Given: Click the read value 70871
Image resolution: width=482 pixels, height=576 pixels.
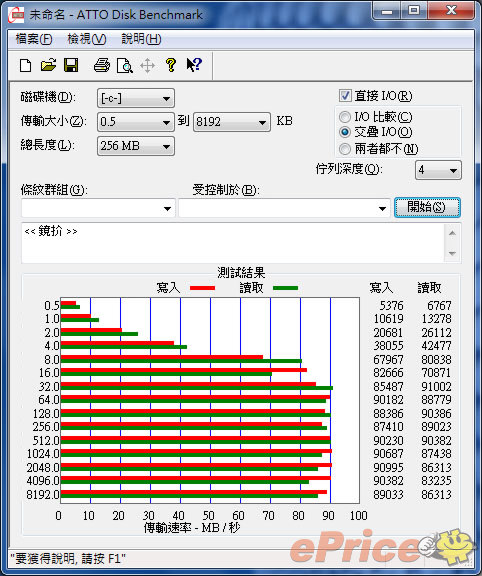Looking at the screenshot, I should (x=436, y=373).
